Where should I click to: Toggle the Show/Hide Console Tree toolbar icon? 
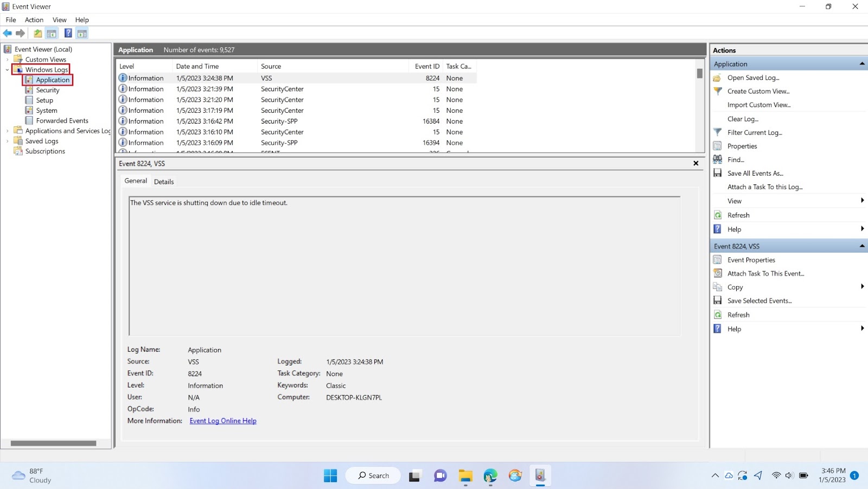(x=52, y=34)
